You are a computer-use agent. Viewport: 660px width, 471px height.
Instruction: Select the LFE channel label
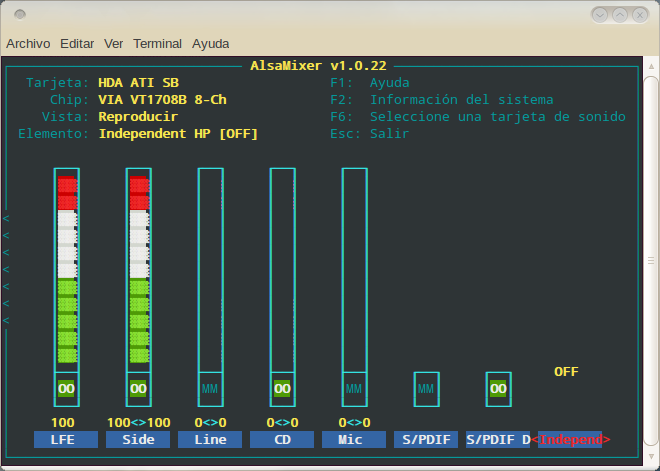(66, 439)
